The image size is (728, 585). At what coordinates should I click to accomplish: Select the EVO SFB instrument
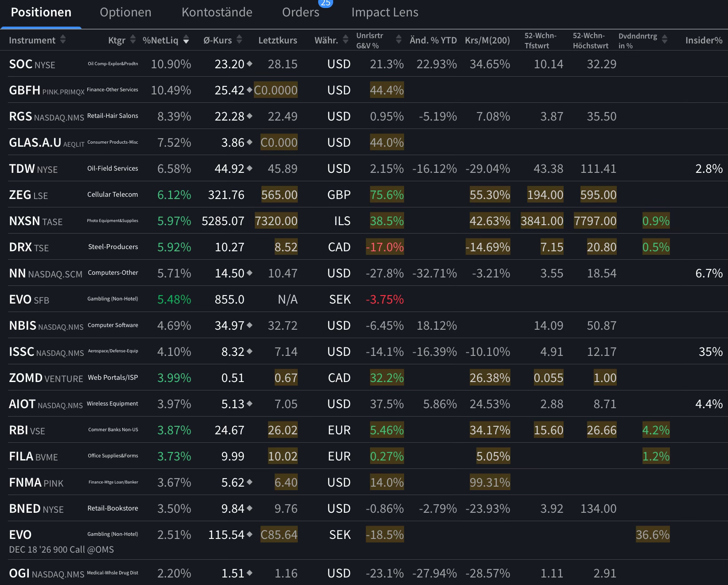click(x=29, y=300)
